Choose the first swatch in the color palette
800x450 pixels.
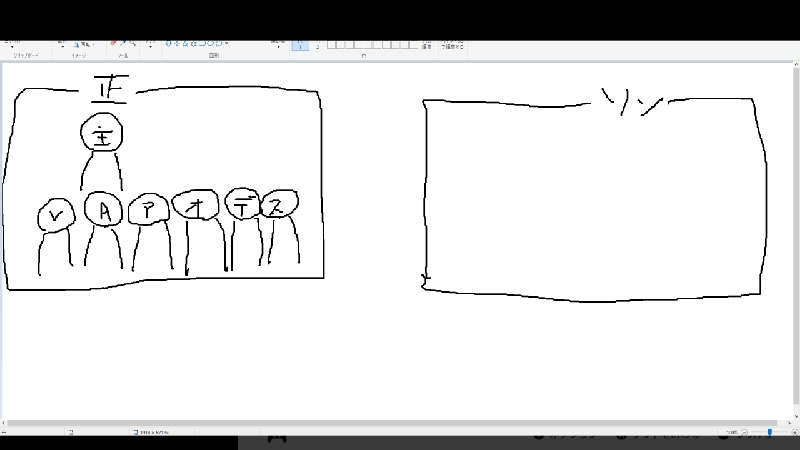pos(332,44)
